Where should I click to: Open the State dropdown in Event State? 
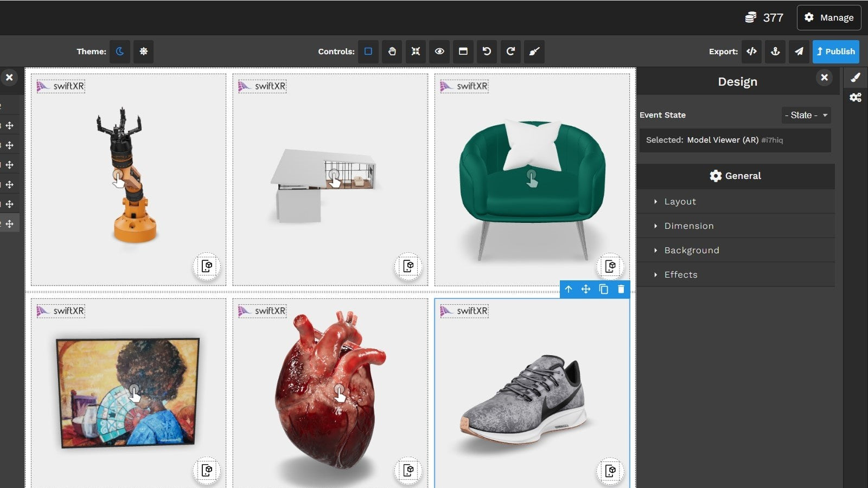pos(806,115)
